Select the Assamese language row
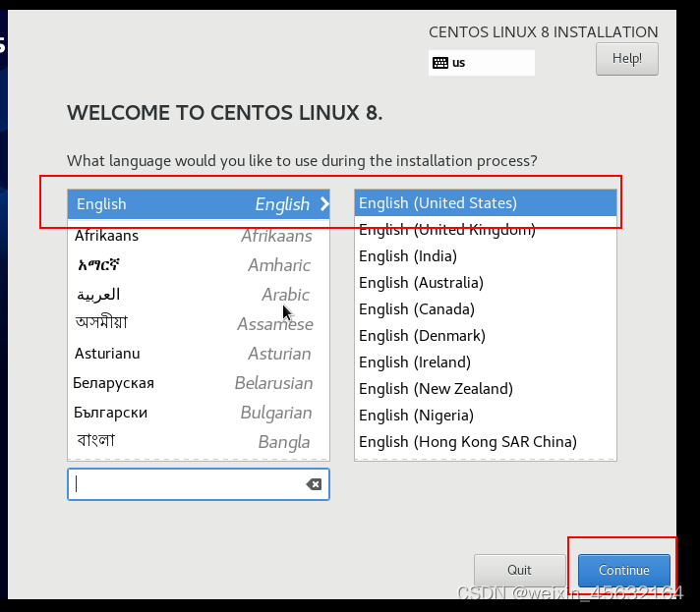The height and width of the screenshot is (612, 700). point(199,324)
